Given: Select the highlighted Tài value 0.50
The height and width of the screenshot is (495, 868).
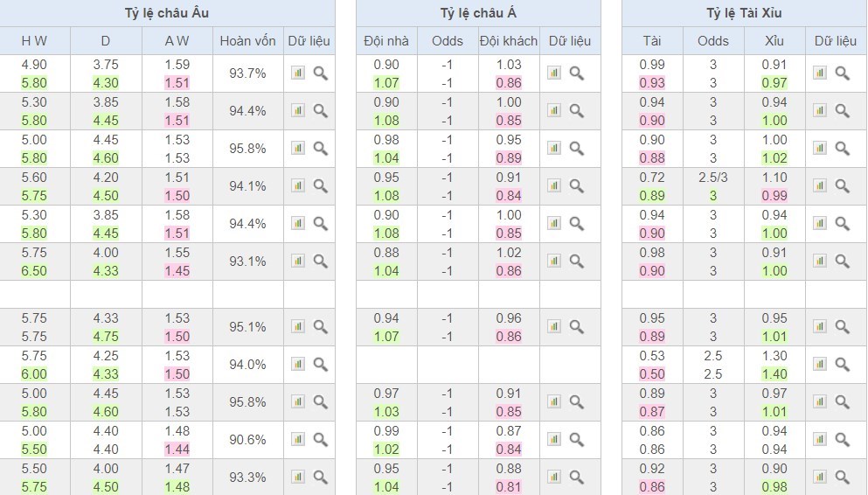Looking at the screenshot, I should [x=652, y=373].
